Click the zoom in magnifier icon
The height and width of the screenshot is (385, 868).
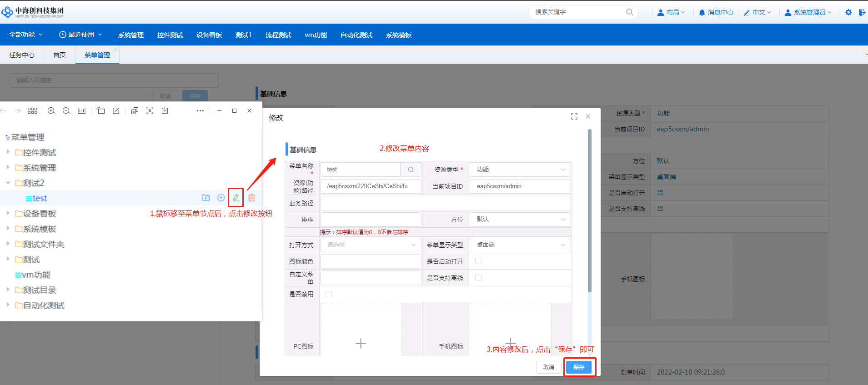[51, 111]
